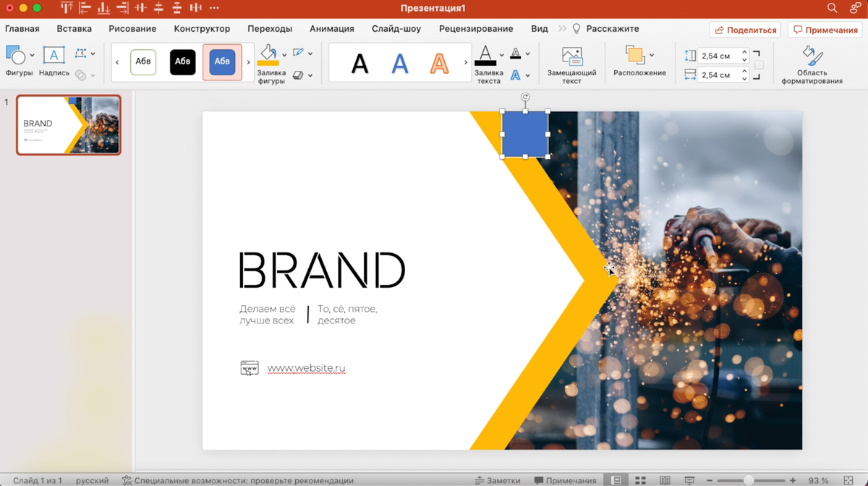Screen dimensions: 868x486
Task: Click Distribute Vertically icon
Action: (177, 8)
